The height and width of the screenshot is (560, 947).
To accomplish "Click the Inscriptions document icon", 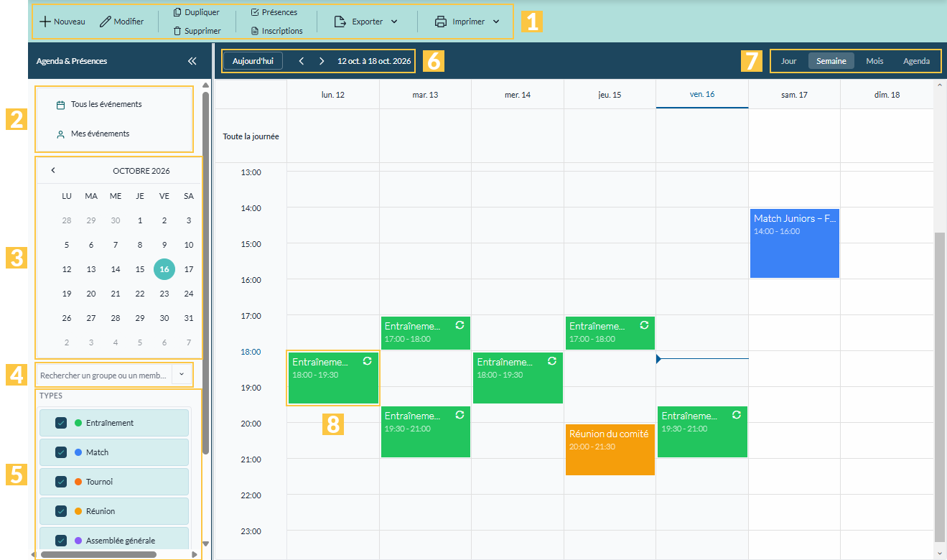I will (x=255, y=31).
